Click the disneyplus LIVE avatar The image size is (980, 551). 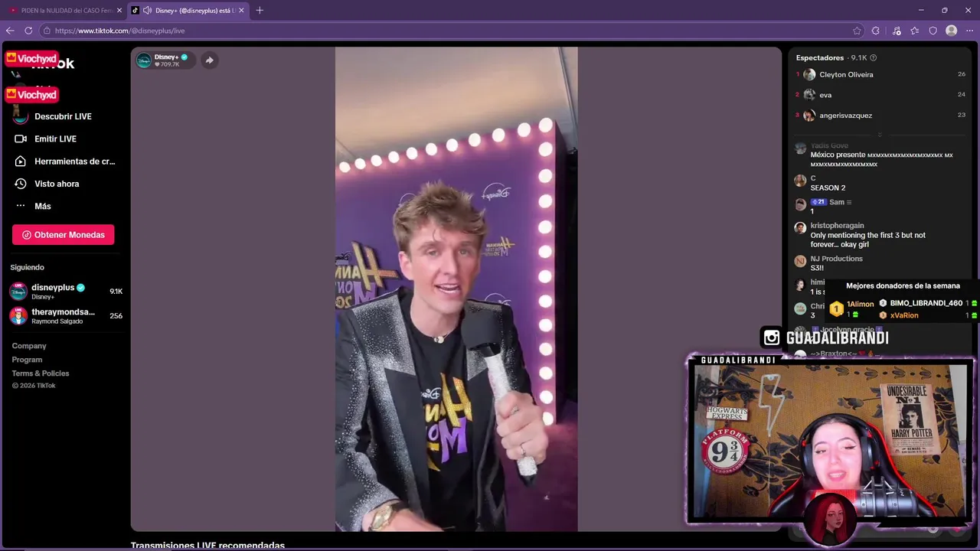(x=18, y=292)
